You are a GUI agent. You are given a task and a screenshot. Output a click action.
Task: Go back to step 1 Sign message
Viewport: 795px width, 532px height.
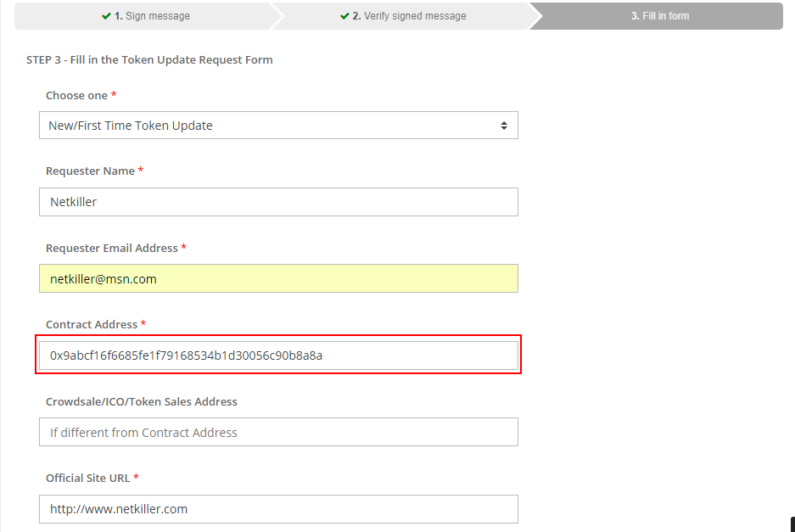pos(146,16)
